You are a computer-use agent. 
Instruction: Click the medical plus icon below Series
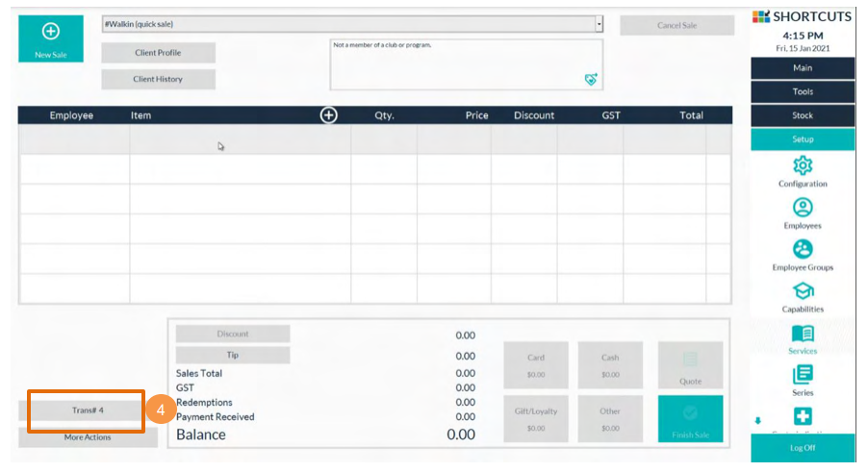point(803,416)
